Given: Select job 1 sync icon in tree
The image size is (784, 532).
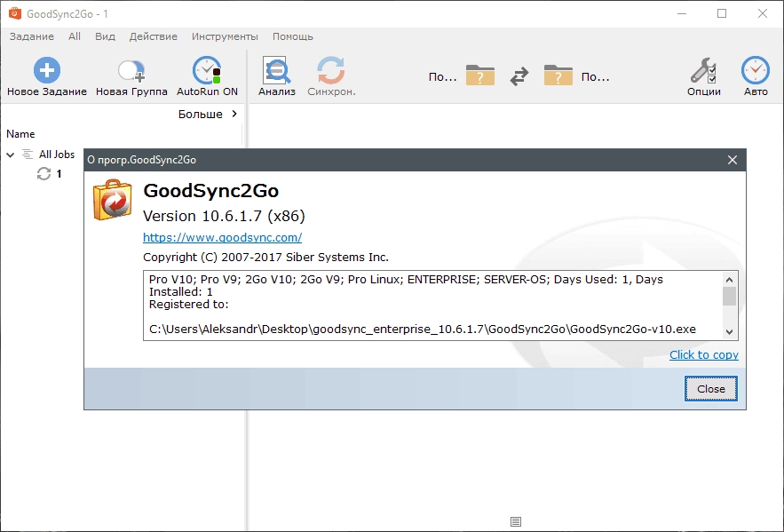Looking at the screenshot, I should pyautogui.click(x=44, y=173).
